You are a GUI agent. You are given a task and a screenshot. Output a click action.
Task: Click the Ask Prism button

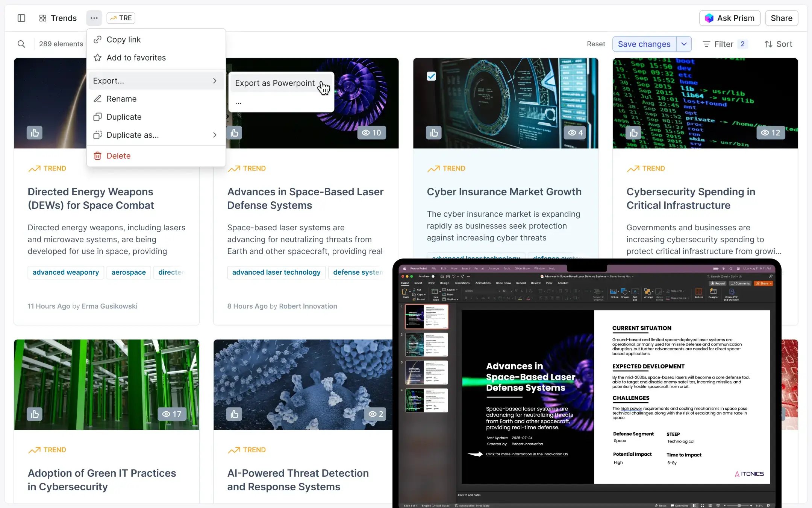tap(729, 18)
